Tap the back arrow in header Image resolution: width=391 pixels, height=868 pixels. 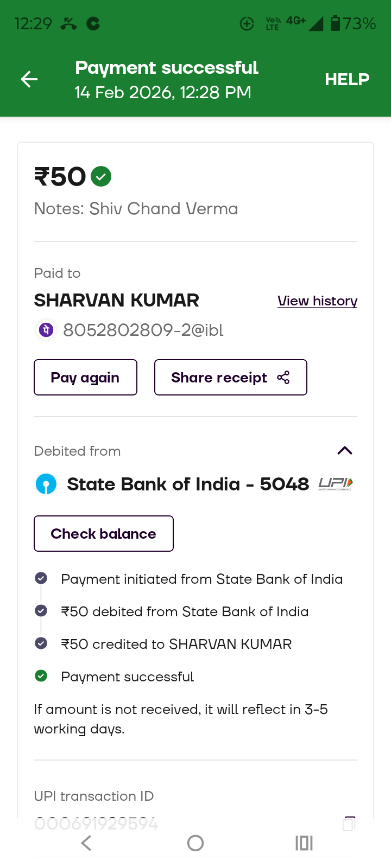coord(29,80)
